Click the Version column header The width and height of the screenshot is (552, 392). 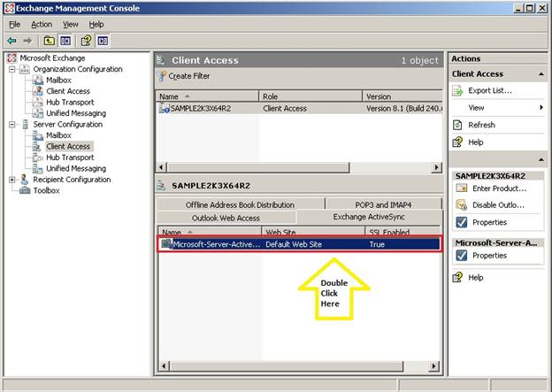[402, 96]
